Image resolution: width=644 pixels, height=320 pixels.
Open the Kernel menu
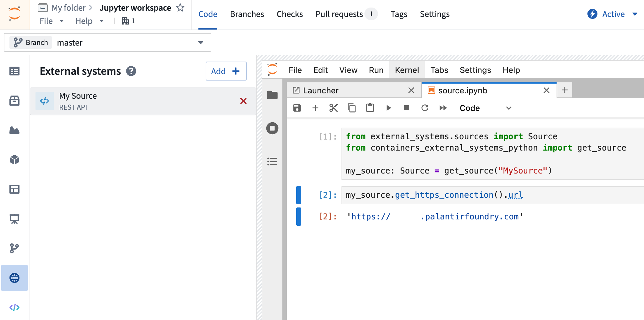[407, 70]
